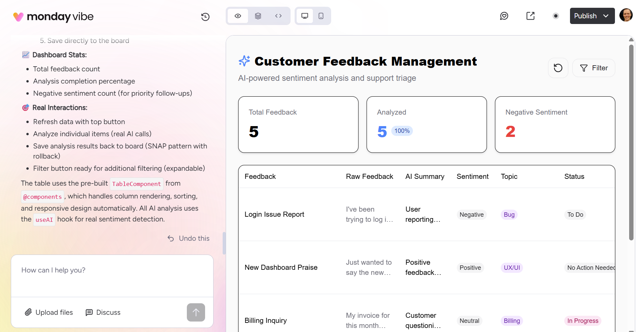
Task: Click the Negative sentiment badge
Action: [472, 215]
